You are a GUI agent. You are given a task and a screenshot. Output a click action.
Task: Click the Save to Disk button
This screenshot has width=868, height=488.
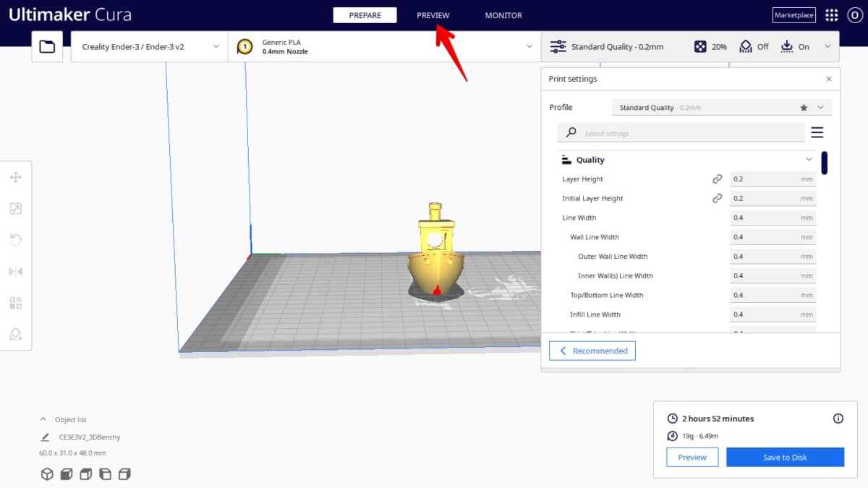[x=785, y=457]
